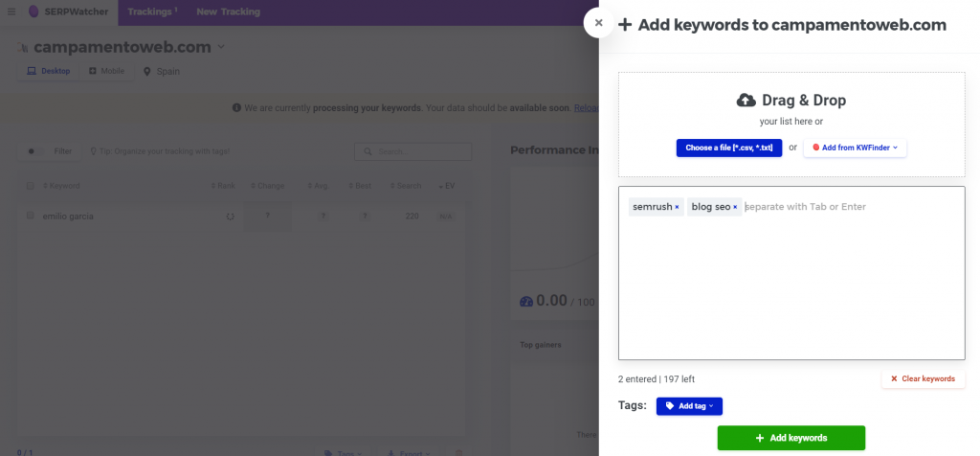Click the search magnifier icon

pyautogui.click(x=368, y=152)
